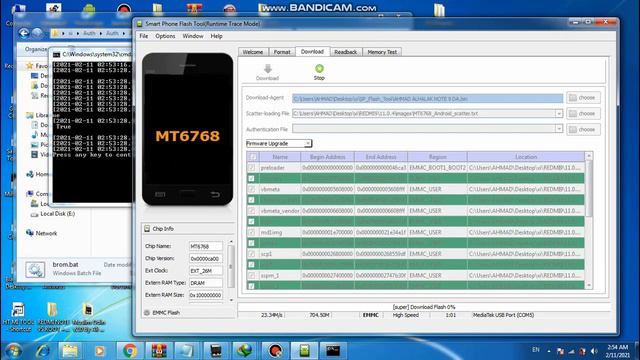
Task: Click Favorites star in Explorer sidebar
Action: 29,65
